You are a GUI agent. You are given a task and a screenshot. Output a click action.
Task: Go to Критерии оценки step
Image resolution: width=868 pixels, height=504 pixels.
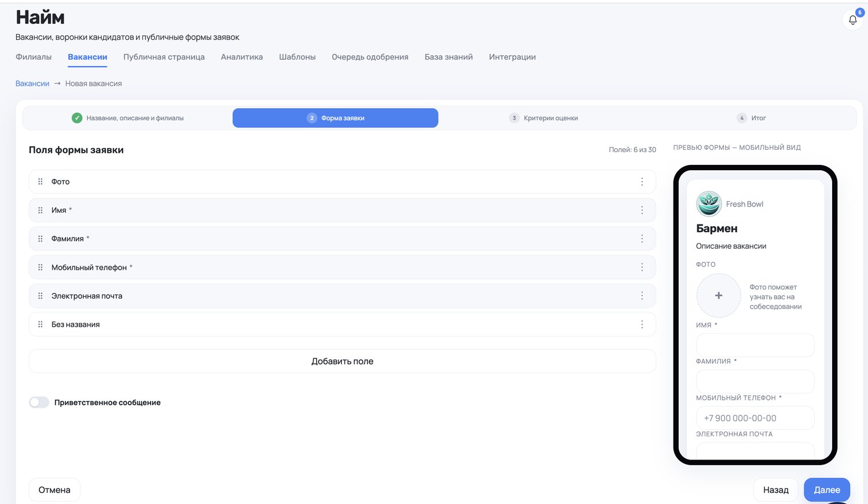[x=543, y=118]
